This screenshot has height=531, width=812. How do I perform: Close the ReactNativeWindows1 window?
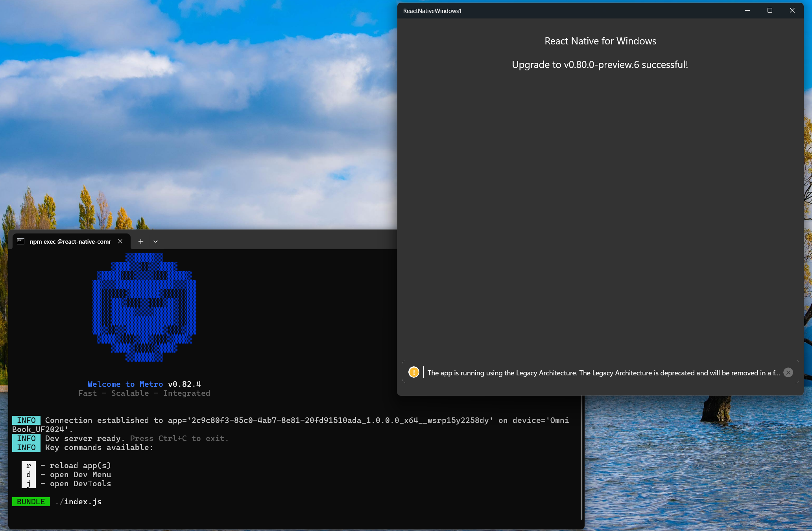792,11
